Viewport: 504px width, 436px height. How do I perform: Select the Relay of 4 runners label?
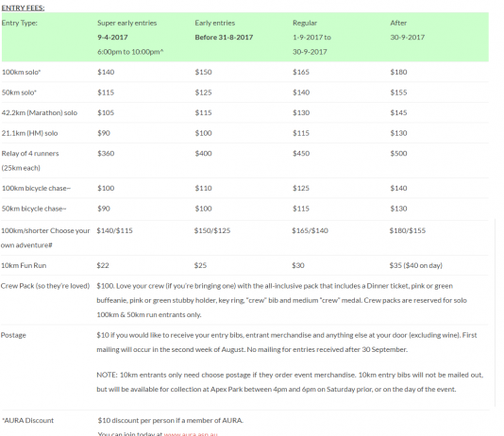click(30, 154)
